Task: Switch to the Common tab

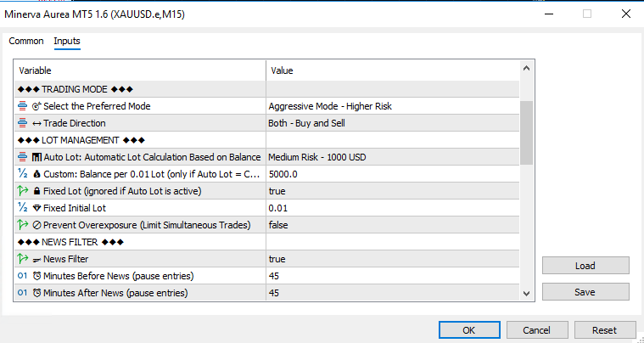Action: point(26,41)
